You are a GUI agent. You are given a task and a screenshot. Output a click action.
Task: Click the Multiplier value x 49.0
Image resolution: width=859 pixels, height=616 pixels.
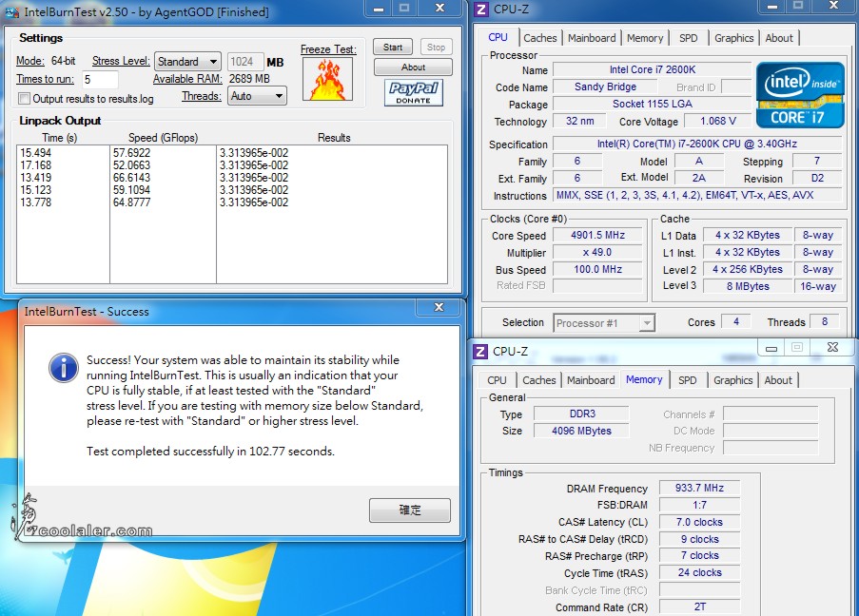point(597,253)
